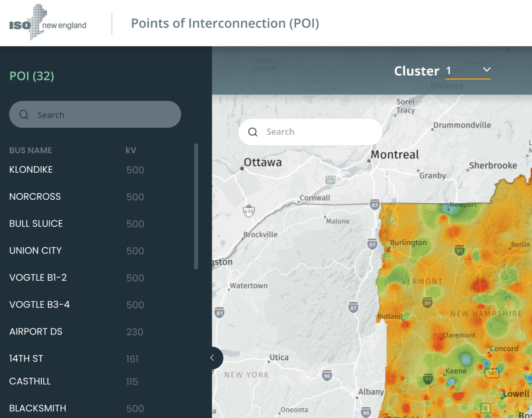The image size is (532, 418).
Task: Focus the map Search input field
Action: (310, 132)
